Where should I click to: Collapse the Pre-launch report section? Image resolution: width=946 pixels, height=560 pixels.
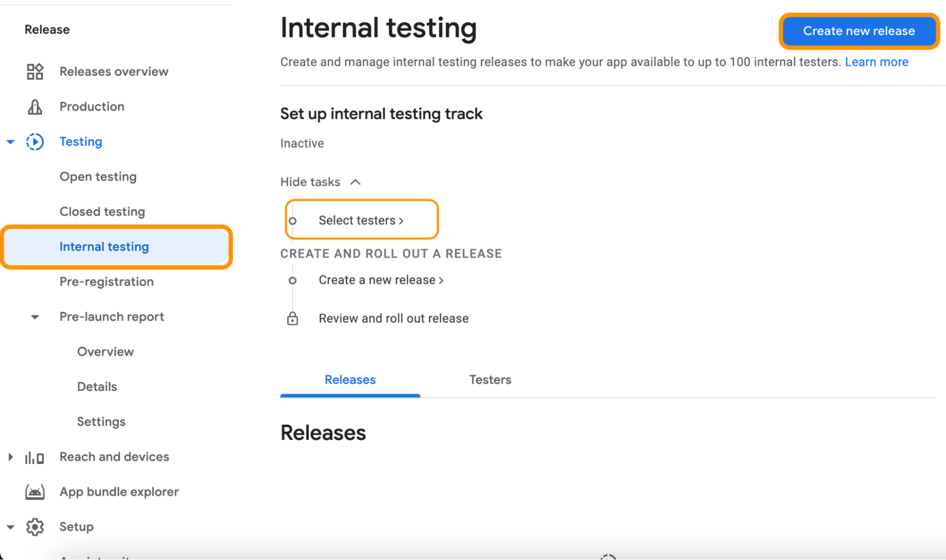click(x=35, y=317)
